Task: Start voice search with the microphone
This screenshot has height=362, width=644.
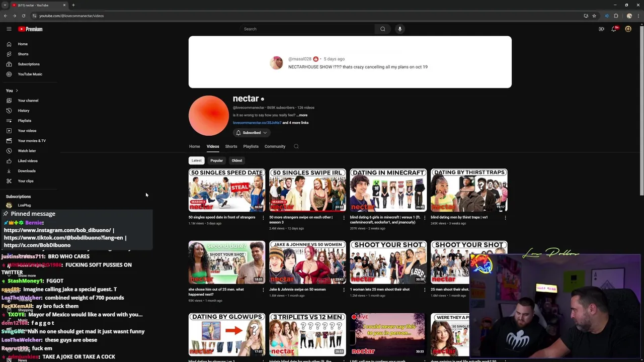Action: [x=400, y=29]
